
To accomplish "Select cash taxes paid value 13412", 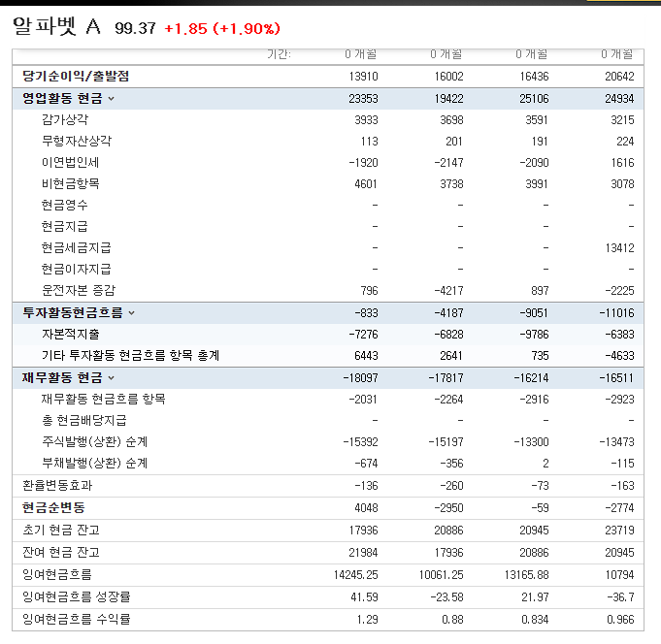I will coord(620,248).
